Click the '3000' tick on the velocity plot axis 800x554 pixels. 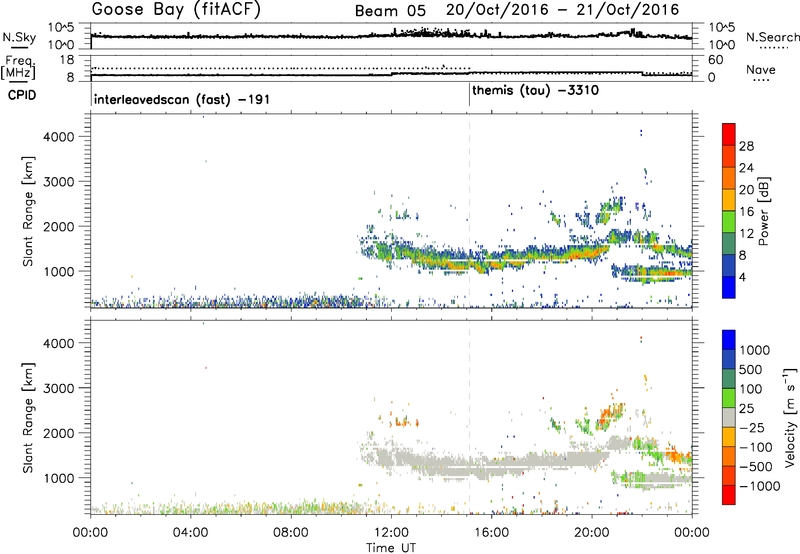click(59, 388)
